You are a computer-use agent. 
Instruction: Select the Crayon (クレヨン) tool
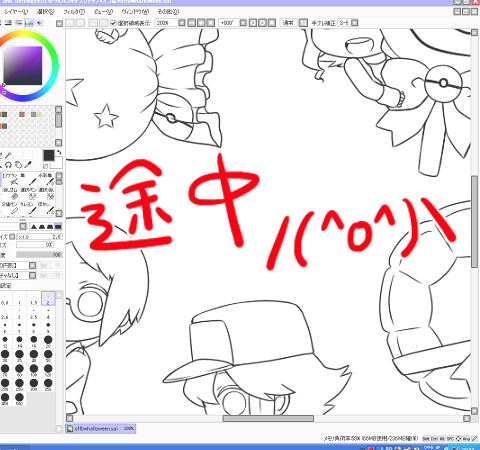[x=28, y=208]
